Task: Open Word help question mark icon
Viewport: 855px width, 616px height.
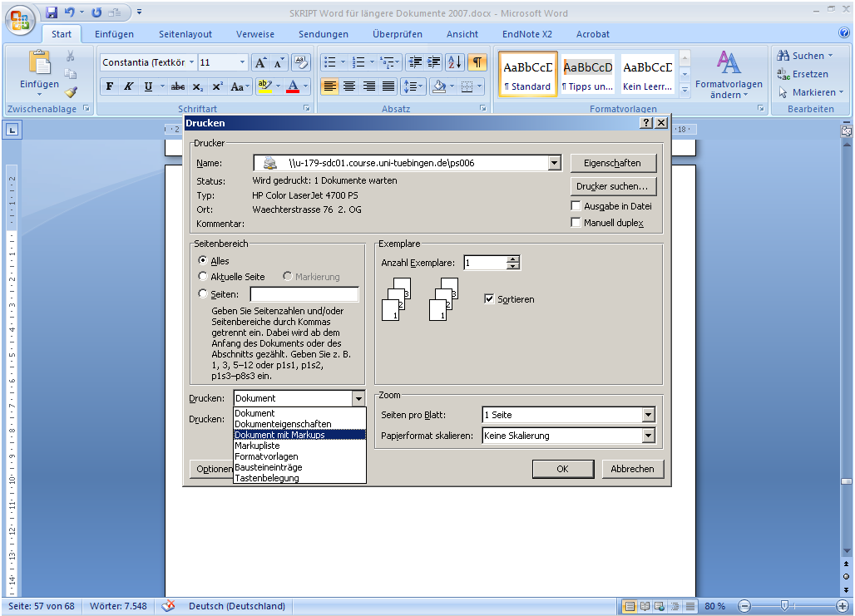Action: 844,32
